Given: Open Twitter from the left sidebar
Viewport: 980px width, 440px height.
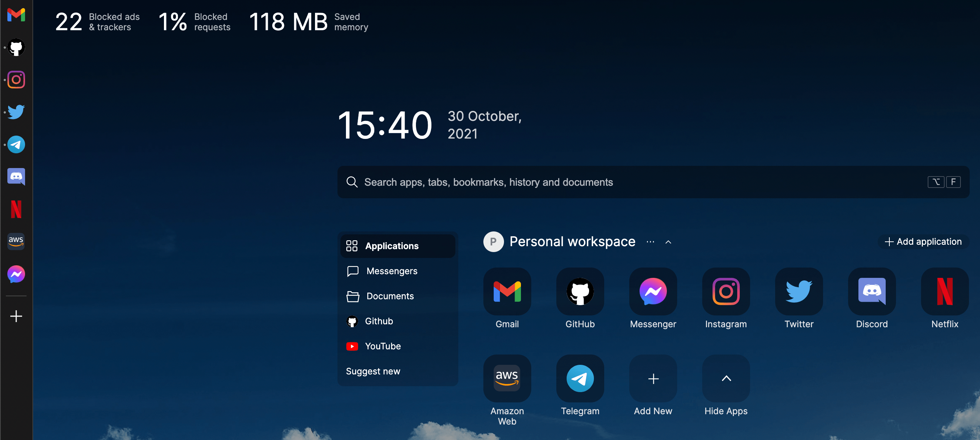Looking at the screenshot, I should click(16, 112).
